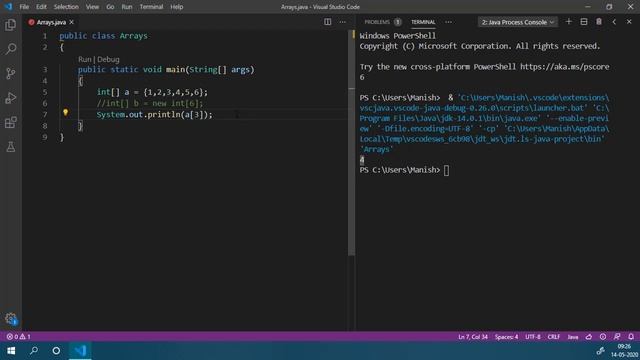Open notifications bell in status bar
This screenshot has height=360, width=640.
(x=631, y=337)
